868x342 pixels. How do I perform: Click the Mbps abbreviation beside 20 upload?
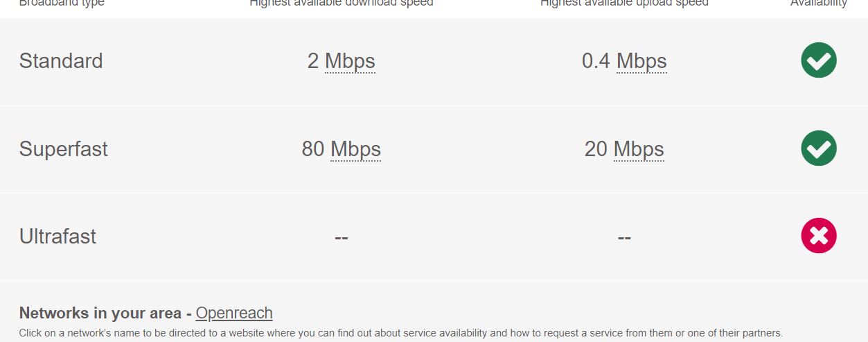pos(639,149)
